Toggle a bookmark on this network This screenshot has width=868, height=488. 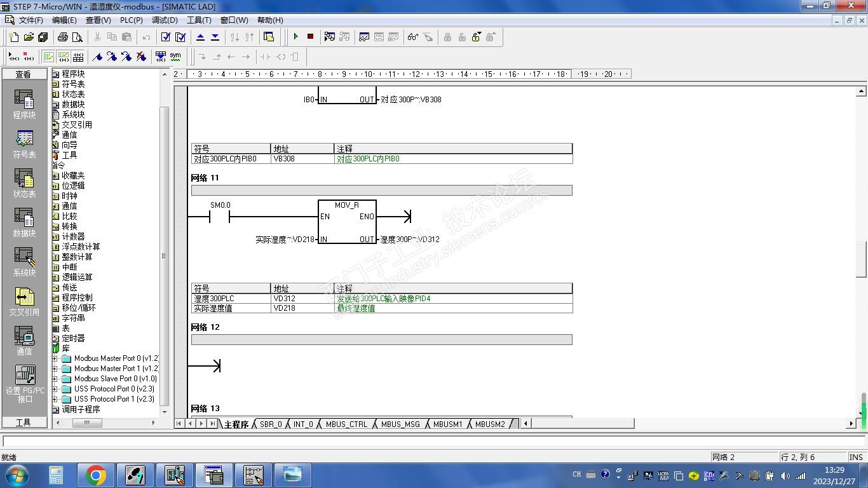coord(97,57)
